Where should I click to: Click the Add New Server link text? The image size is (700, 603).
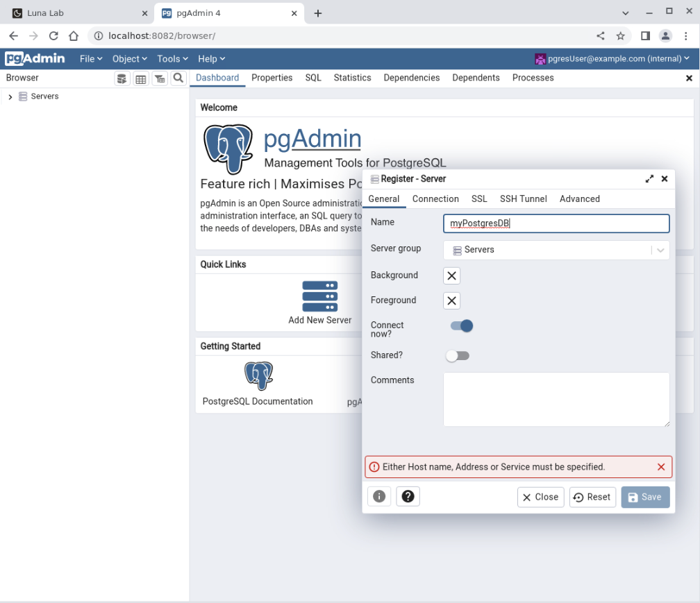(x=319, y=320)
